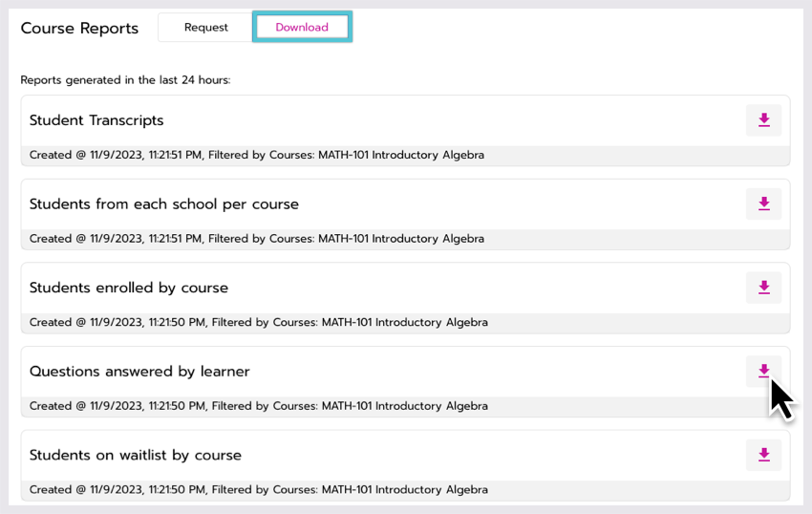
Task: Click the Students from each school per course title
Action: click(163, 204)
